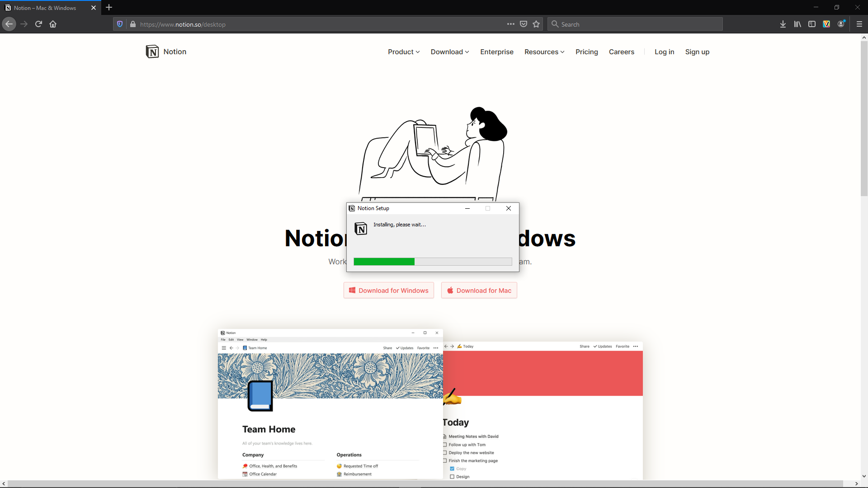Minimize the Notion Setup dialog
The height and width of the screenshot is (488, 868).
coord(467,208)
